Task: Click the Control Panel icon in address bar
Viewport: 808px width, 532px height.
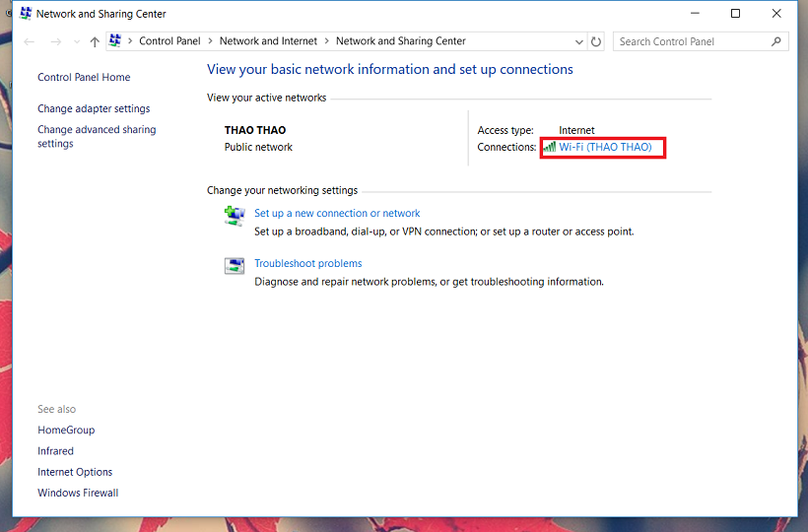Action: (x=115, y=40)
